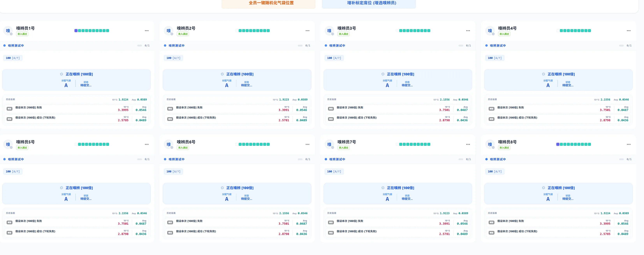Click 假设本次 [100倍] 成功 (下轮失败) row on 嗅辨员7号
Screen dimensions: 644x255
coord(398,233)
